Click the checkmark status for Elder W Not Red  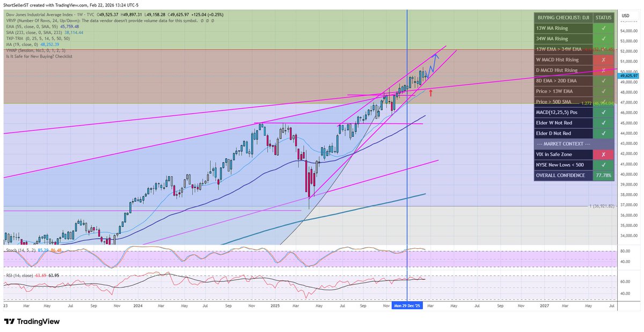[x=603, y=123]
